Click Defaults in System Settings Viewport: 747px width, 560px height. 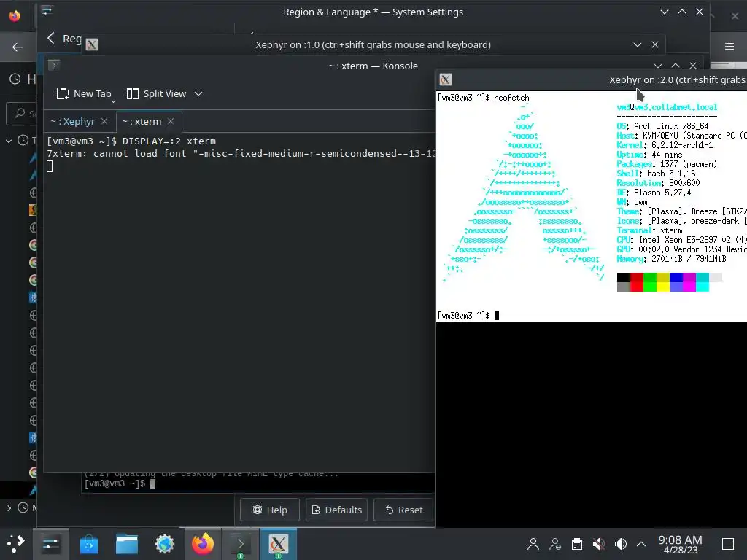[x=336, y=510]
